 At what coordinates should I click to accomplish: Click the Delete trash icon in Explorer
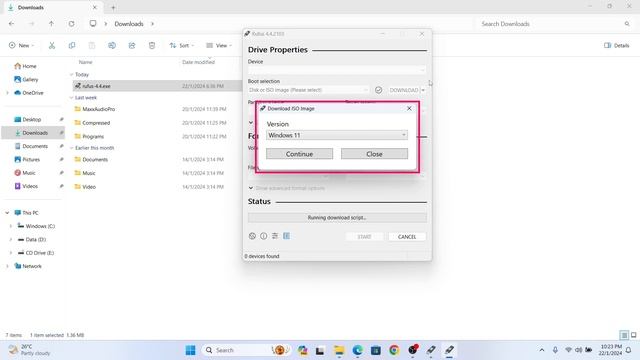click(152, 45)
